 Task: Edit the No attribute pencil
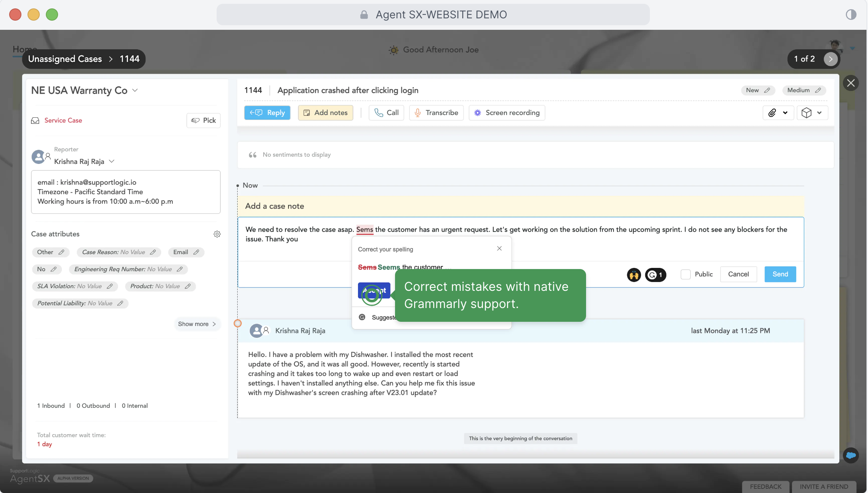coord(53,269)
